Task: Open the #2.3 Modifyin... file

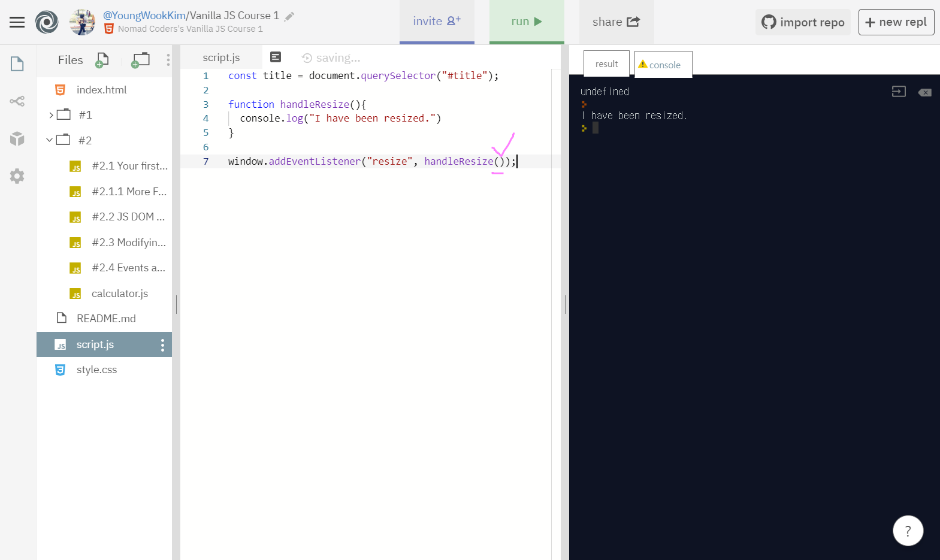Action: tap(104, 243)
